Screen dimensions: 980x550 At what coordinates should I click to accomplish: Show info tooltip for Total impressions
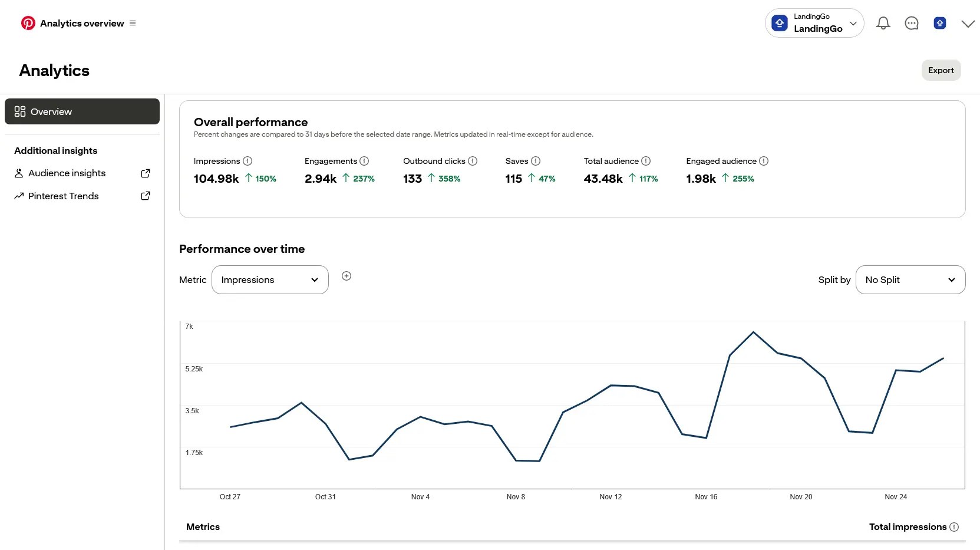tap(954, 527)
